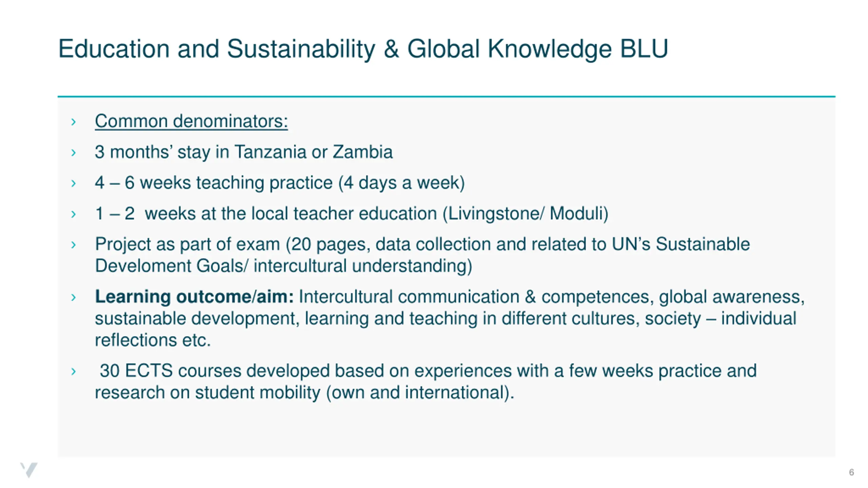Click the bold Learning outcome/aim label

coord(194,297)
